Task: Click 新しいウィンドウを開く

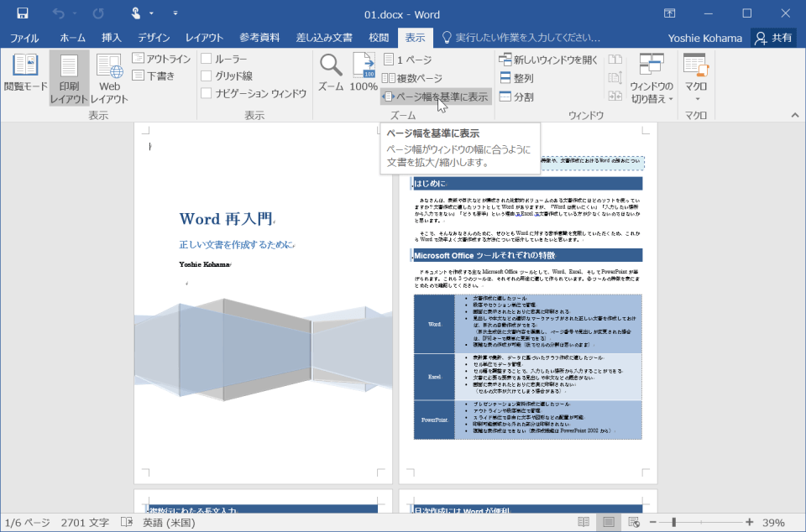Action: coord(548,60)
